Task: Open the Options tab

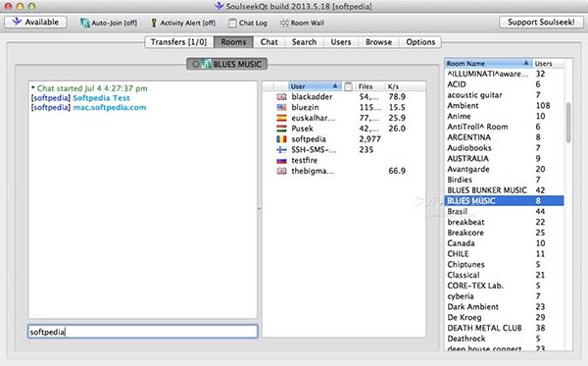Action: (x=420, y=42)
